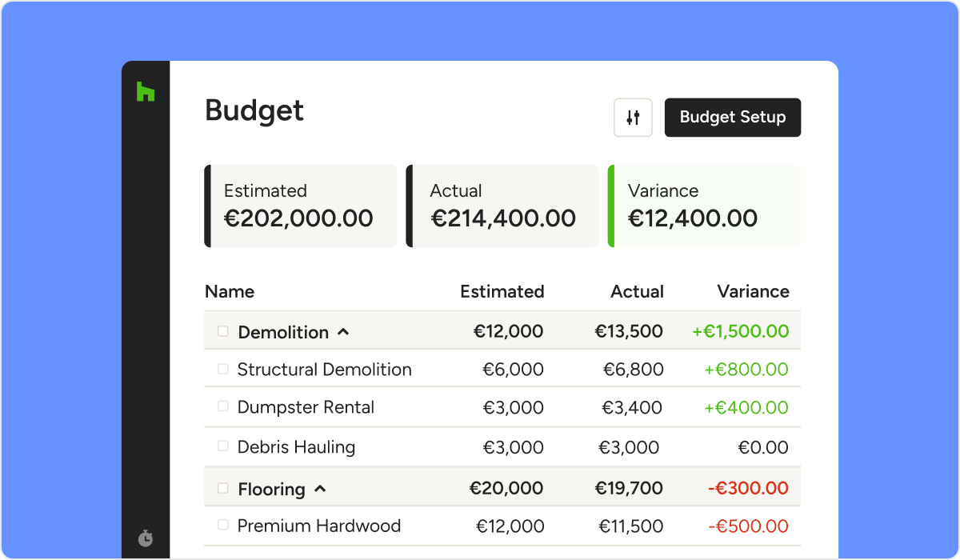
Task: Tick the Flooring group checkbox
Action: click(x=223, y=488)
